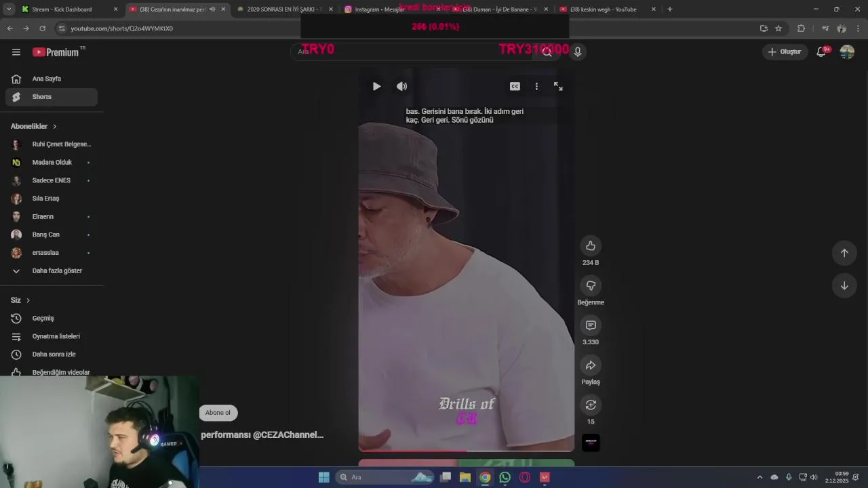The width and height of the screenshot is (868, 488).
Task: Open the Barış Can channel
Action: click(52, 235)
